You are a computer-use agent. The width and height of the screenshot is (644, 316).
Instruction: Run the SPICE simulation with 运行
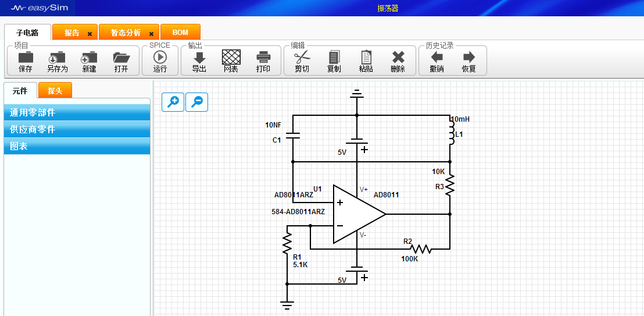click(160, 57)
